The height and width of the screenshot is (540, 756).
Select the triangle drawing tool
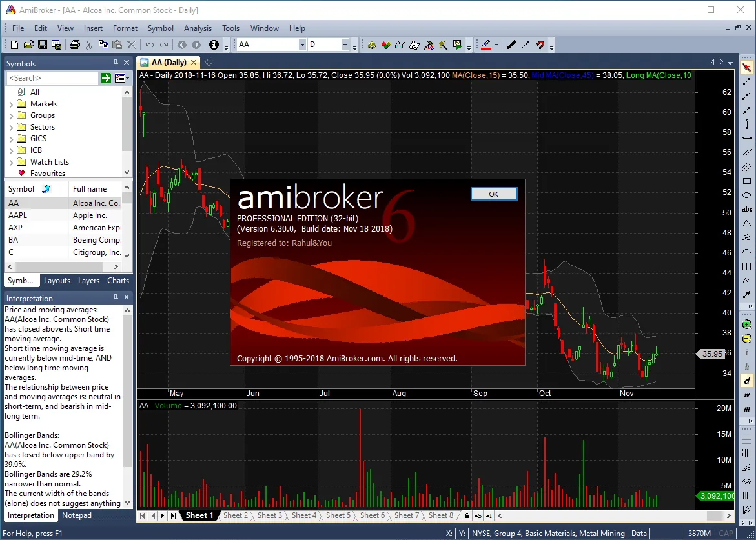(x=747, y=223)
